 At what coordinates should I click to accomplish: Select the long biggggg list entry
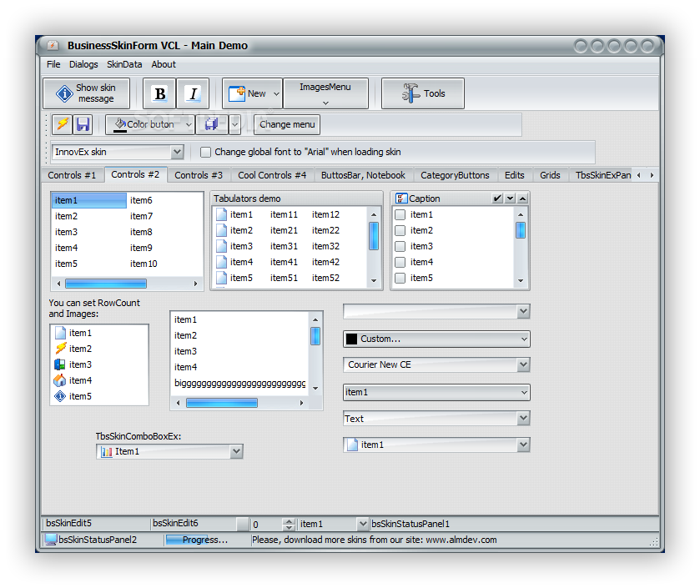(x=240, y=383)
